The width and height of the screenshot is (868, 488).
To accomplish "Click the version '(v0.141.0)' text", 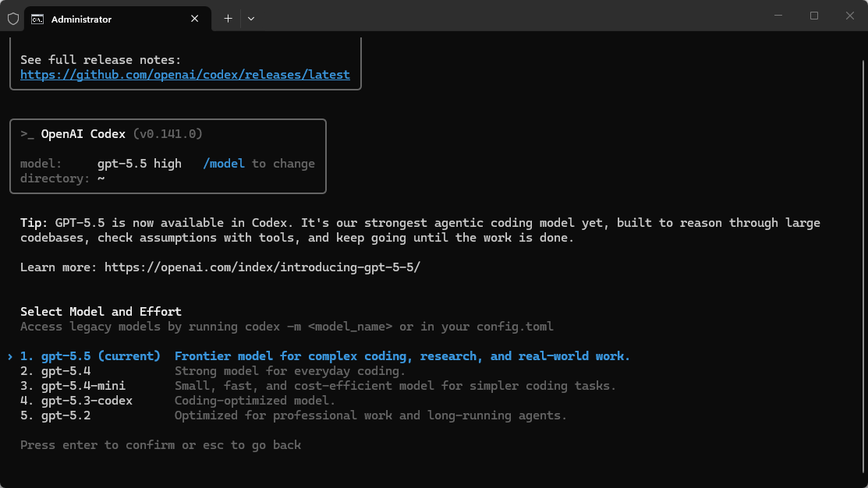I will (x=168, y=134).
